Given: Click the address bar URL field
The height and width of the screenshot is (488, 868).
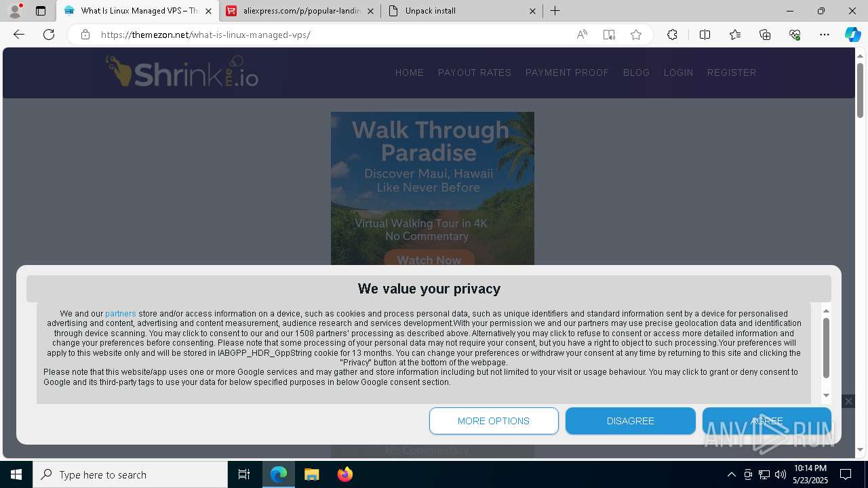Looking at the screenshot, I should point(332,35).
